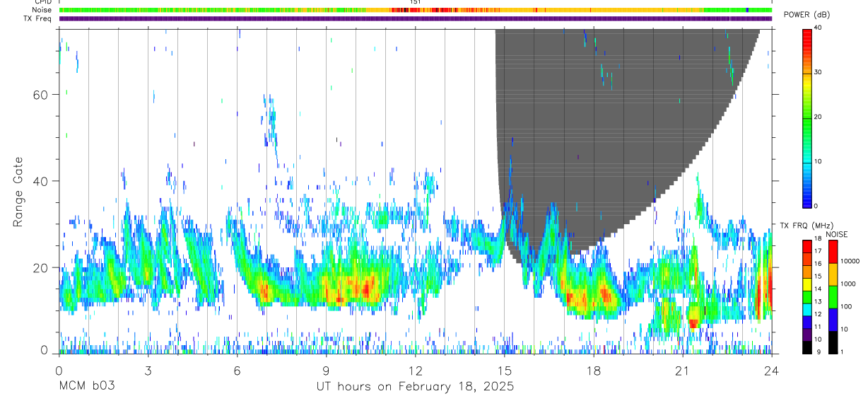Click the orange segment of the NOISE color bar
Screen dimensions: 868x401
pos(833,274)
